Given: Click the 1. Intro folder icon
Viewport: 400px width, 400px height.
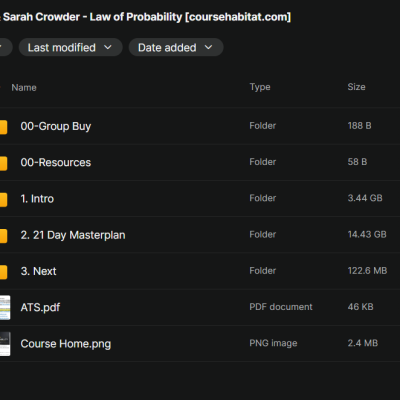Looking at the screenshot, I should pyautogui.click(x=3, y=200).
